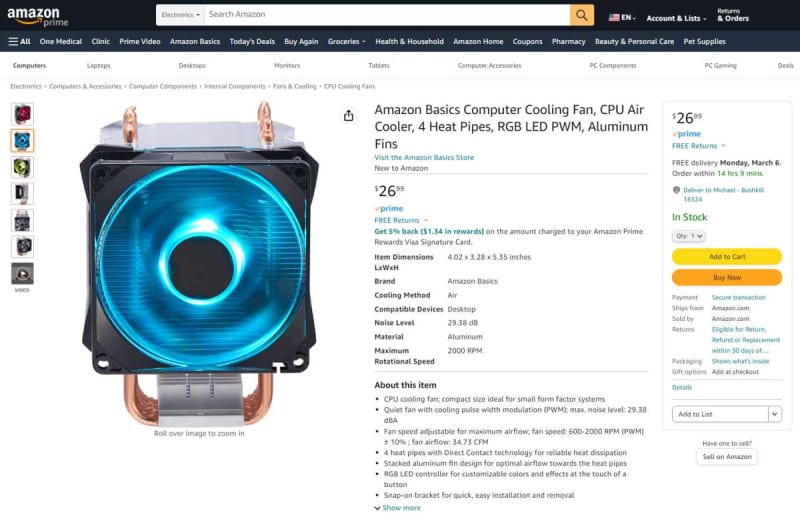Viewport: 800px width, 517px height.
Task: Click the Buy Now button
Action: point(727,277)
